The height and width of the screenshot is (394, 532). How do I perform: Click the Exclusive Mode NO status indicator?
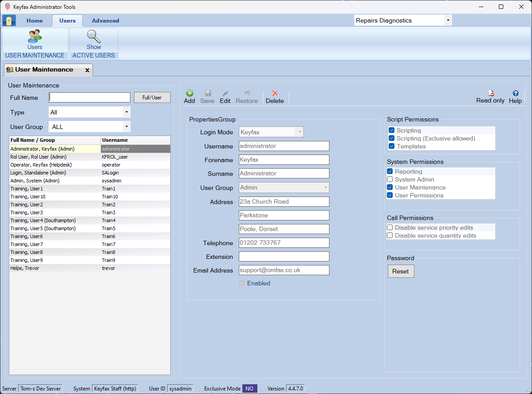coord(250,389)
